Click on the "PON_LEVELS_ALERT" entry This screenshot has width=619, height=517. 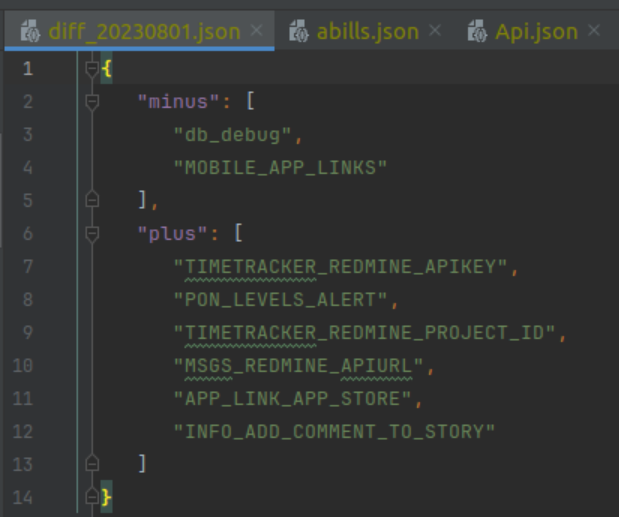coord(280,300)
